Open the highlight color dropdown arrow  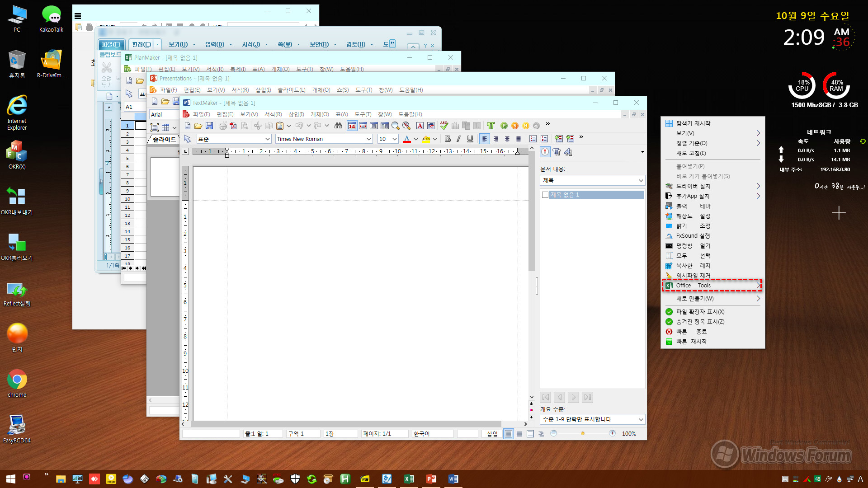point(435,139)
